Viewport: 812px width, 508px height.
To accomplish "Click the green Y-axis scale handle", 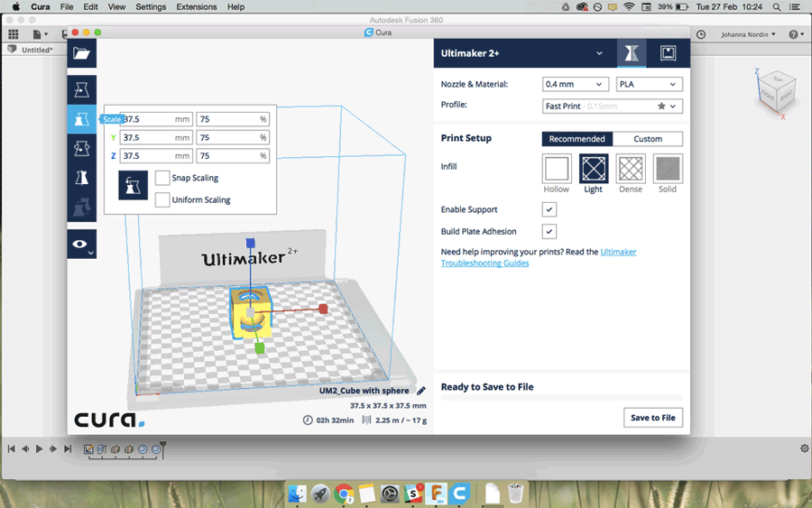I will (260, 348).
